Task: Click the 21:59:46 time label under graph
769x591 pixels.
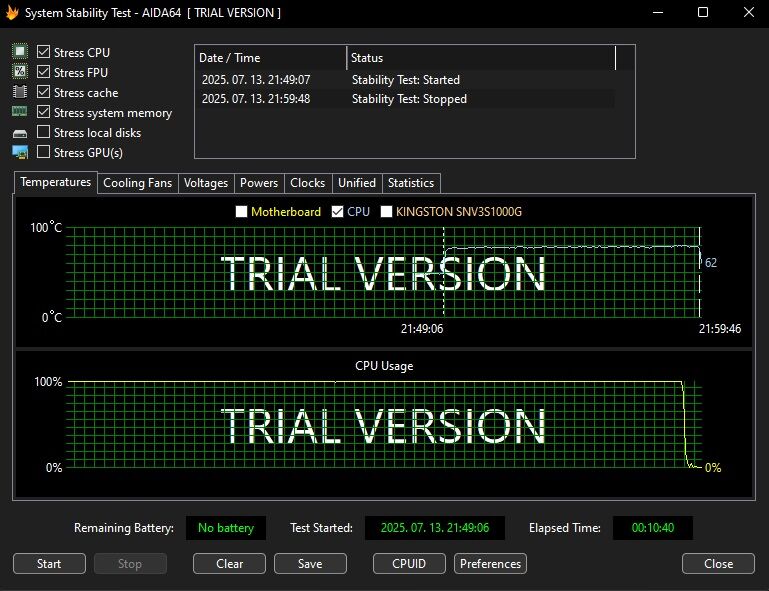Action: coord(719,329)
